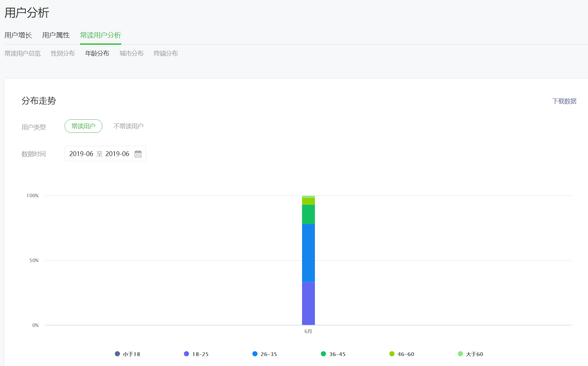The width and height of the screenshot is (588, 366).
Task: Select 不常读用户 user type
Action: point(128,126)
